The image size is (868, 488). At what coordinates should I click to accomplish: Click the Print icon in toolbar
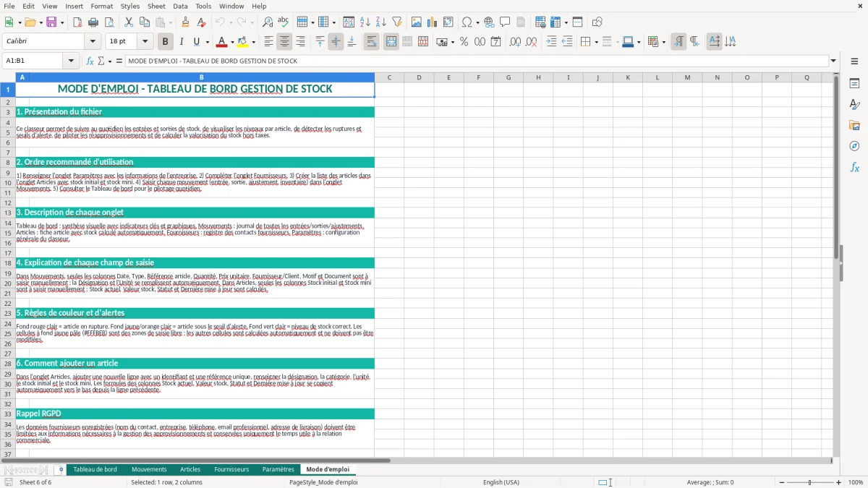point(93,22)
